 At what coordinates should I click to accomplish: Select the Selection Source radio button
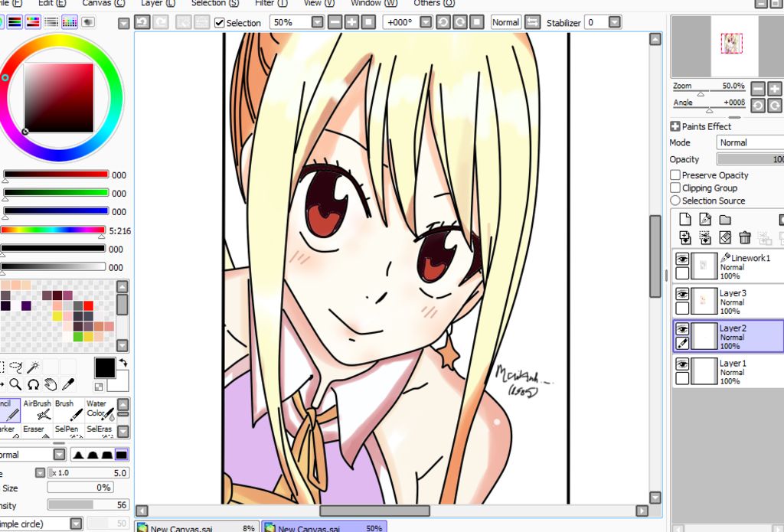click(x=675, y=201)
